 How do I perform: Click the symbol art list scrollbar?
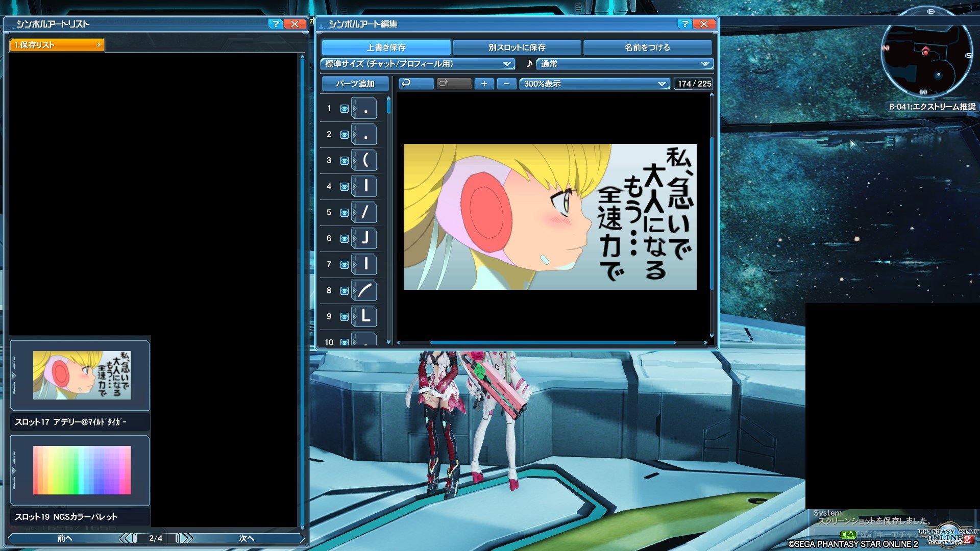click(302, 291)
